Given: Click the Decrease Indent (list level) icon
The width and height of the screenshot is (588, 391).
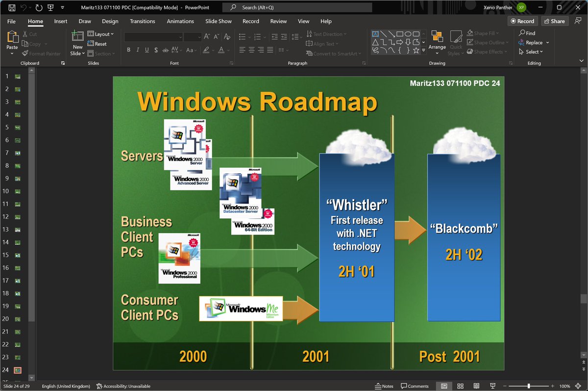Looking at the screenshot, I should 274,36.
